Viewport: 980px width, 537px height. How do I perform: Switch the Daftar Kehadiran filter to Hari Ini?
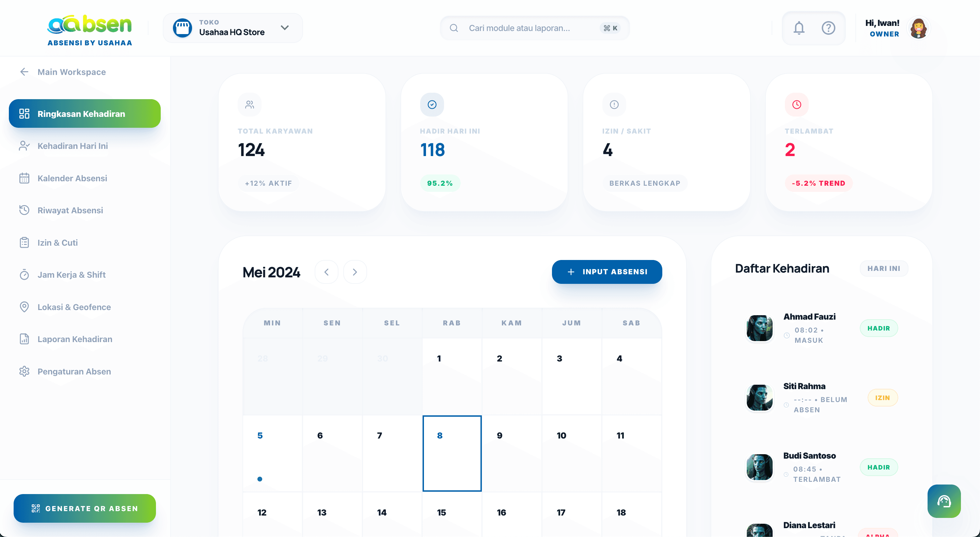[884, 268]
